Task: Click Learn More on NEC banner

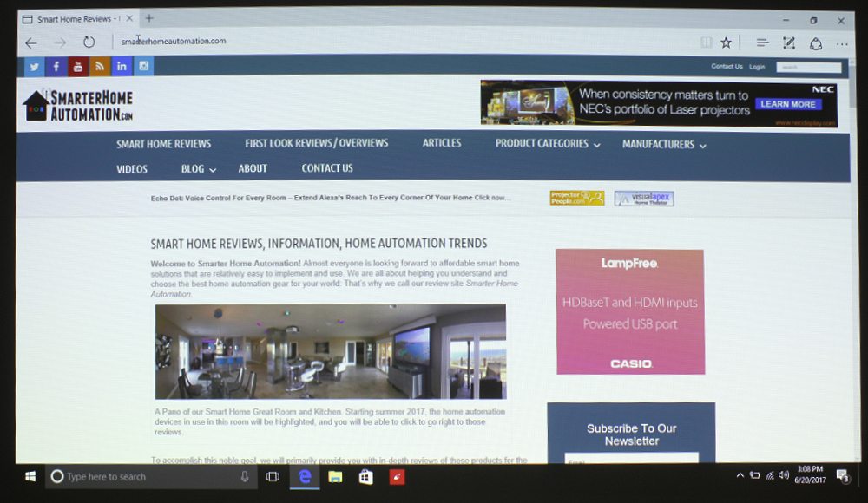Action: (x=788, y=104)
